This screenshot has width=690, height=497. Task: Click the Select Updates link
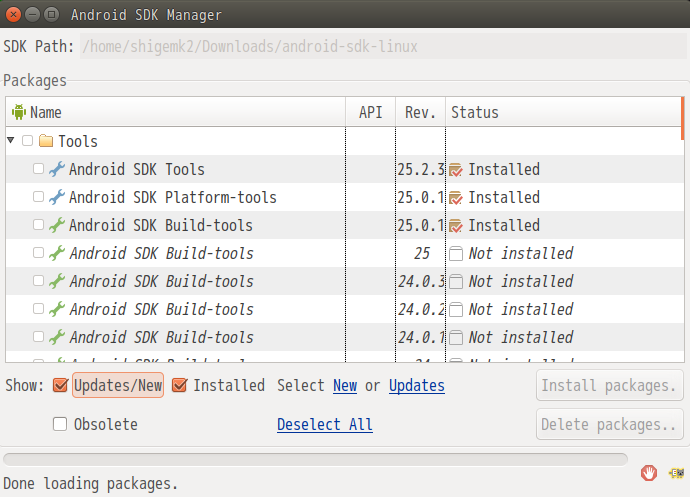coord(417,386)
